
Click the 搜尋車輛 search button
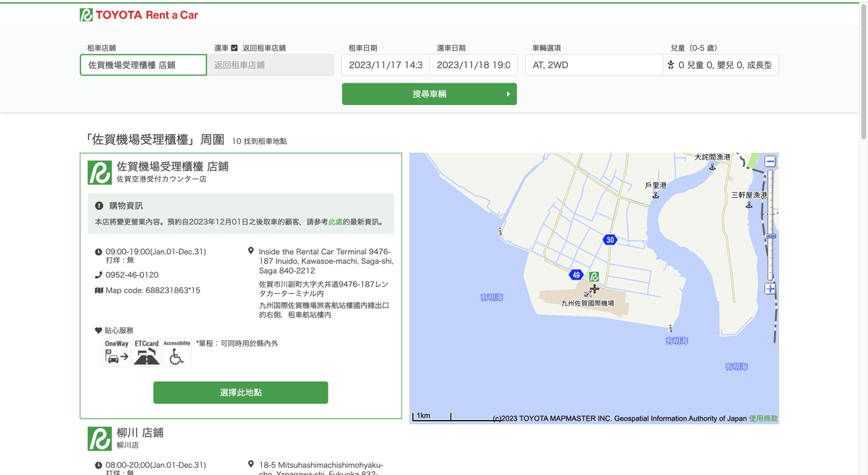point(429,94)
